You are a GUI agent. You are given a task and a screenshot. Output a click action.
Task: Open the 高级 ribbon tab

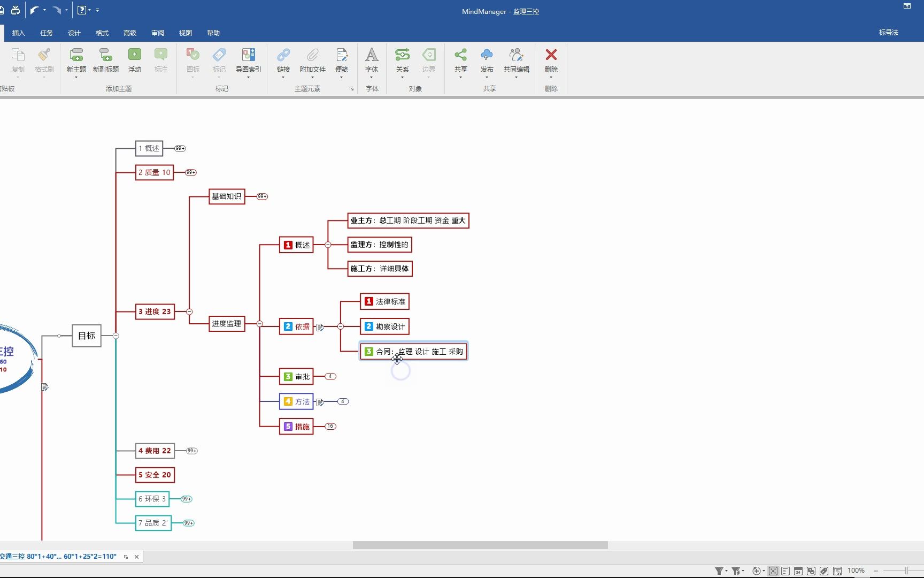click(130, 33)
